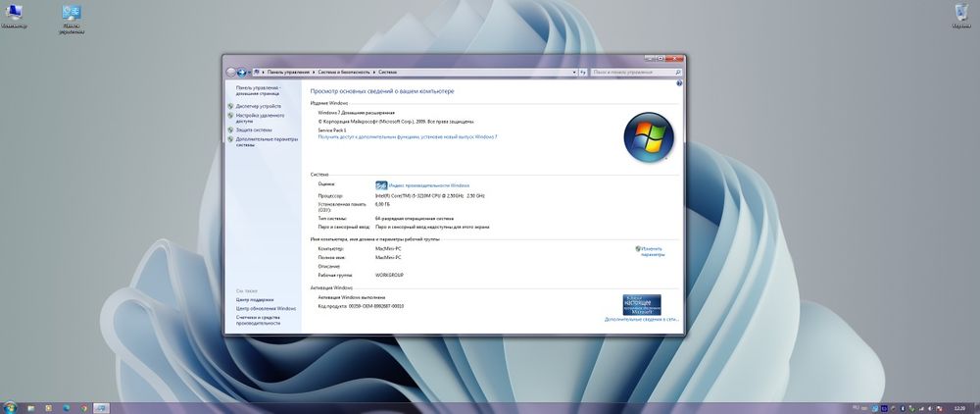Open Счетчики и средства производительности link
The image size is (980, 414).
point(258,320)
